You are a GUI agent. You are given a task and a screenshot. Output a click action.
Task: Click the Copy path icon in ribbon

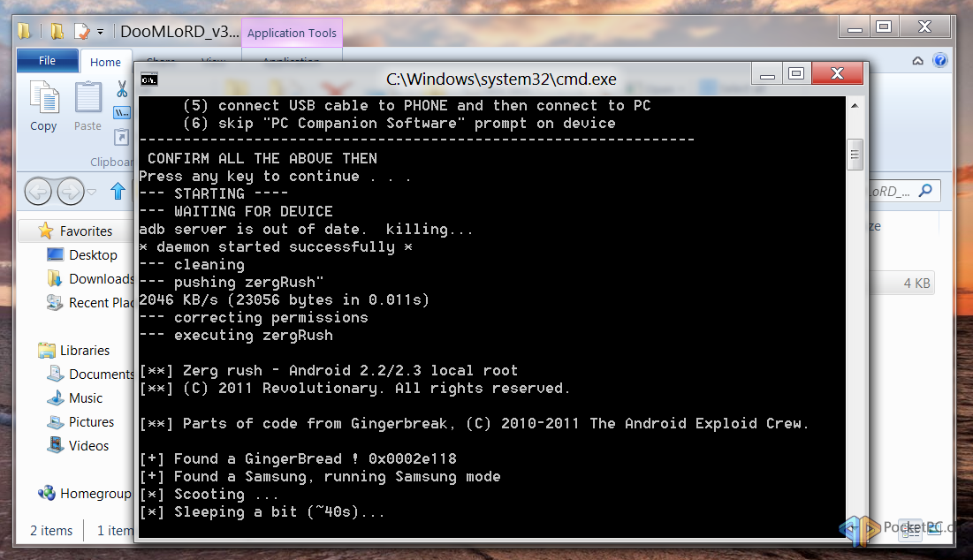[122, 112]
